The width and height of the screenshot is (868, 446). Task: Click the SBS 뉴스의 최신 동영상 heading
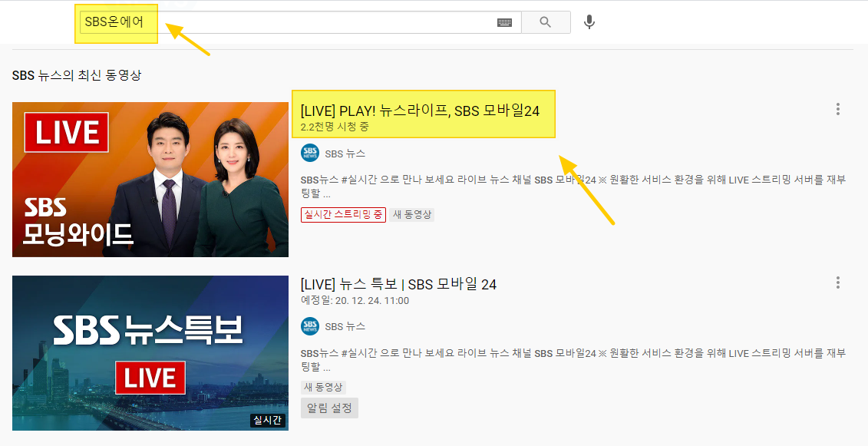(77, 75)
